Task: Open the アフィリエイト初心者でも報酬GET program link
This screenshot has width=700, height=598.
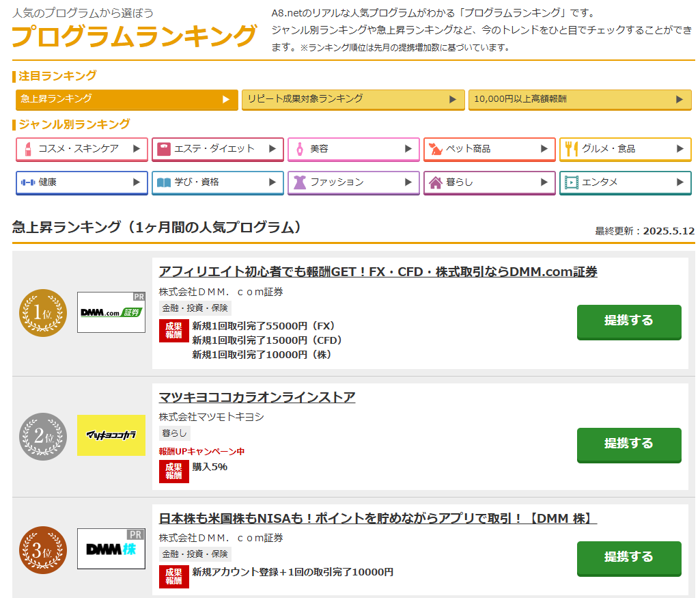Action: click(x=378, y=272)
